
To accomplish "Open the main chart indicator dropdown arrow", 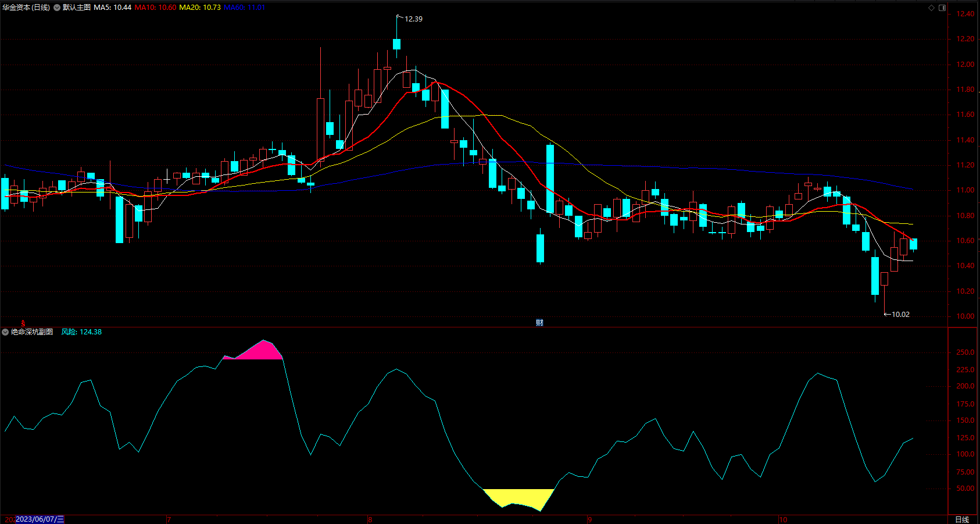I will pos(57,8).
